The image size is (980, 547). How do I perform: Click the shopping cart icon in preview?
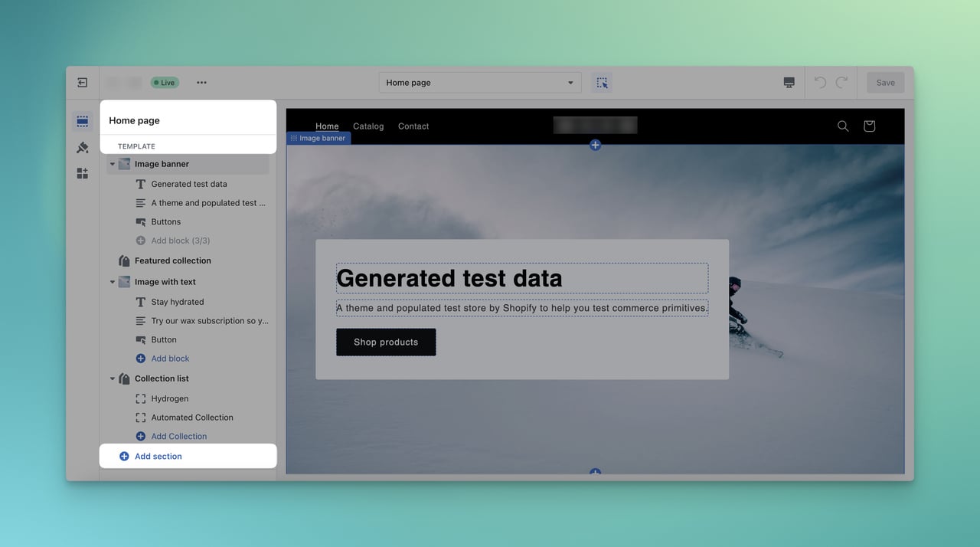[x=869, y=126]
